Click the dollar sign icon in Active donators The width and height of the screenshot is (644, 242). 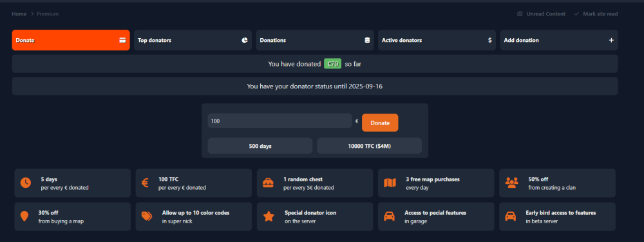click(x=489, y=40)
